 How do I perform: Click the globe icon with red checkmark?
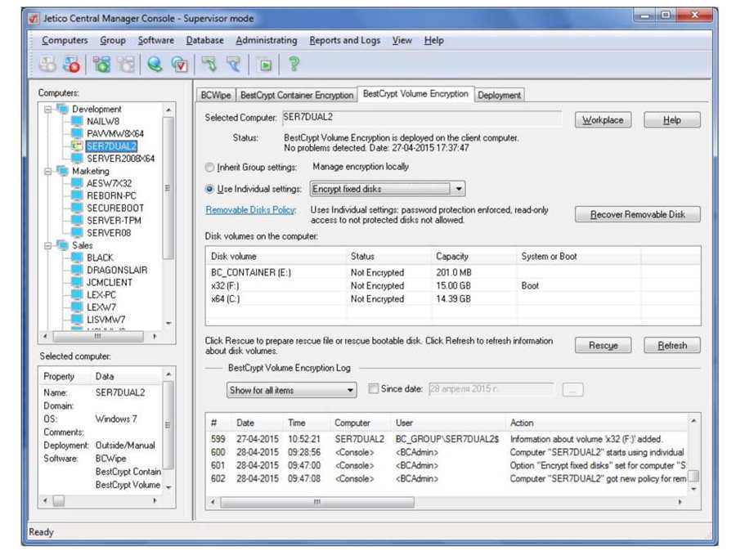click(180, 64)
